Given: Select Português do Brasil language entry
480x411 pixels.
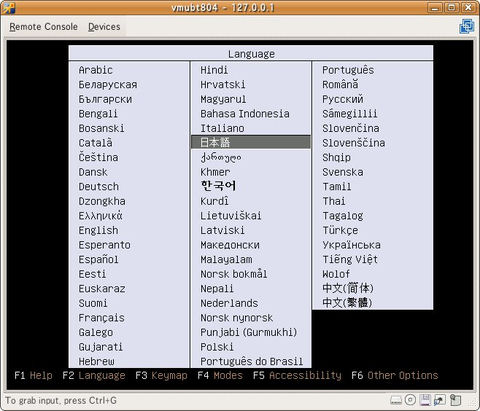Looking at the screenshot, I should tap(252, 361).
